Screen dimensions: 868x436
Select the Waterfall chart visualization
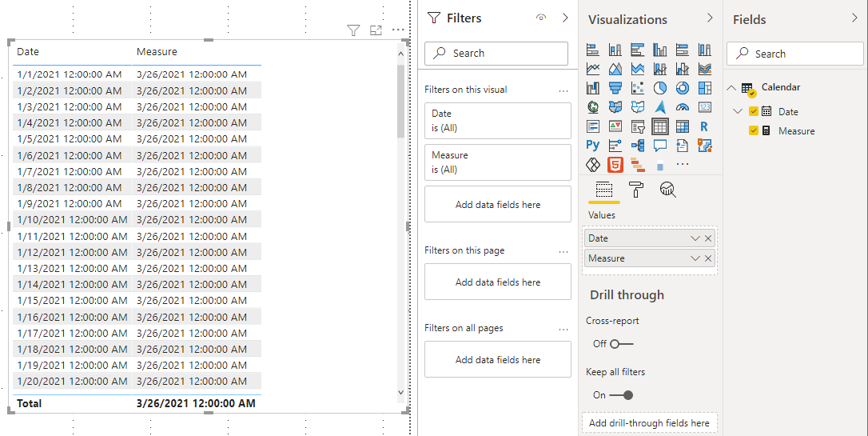point(593,87)
